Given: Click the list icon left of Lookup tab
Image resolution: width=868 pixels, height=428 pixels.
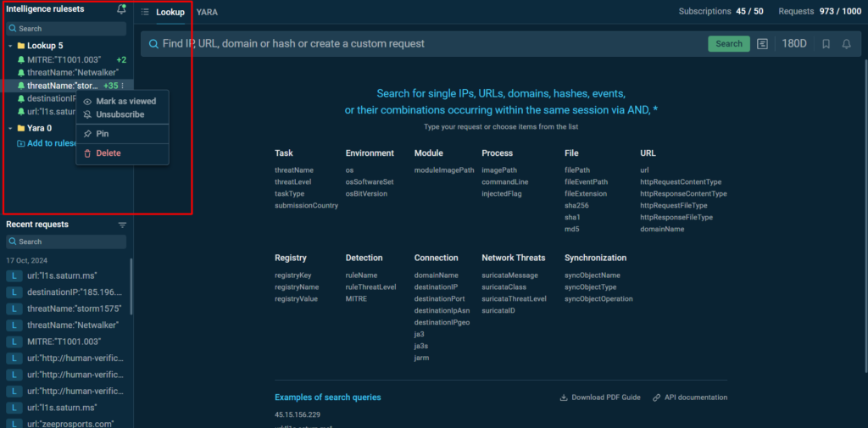Looking at the screenshot, I should [x=145, y=12].
